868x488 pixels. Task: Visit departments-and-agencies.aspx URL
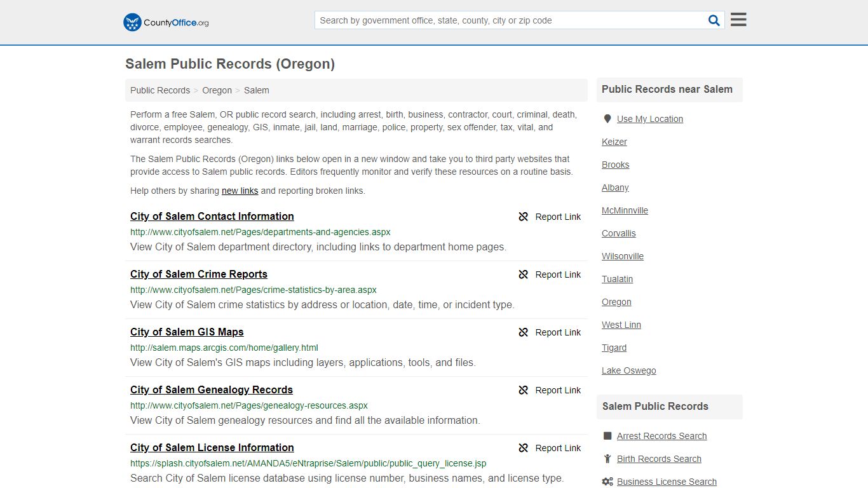[x=261, y=232]
